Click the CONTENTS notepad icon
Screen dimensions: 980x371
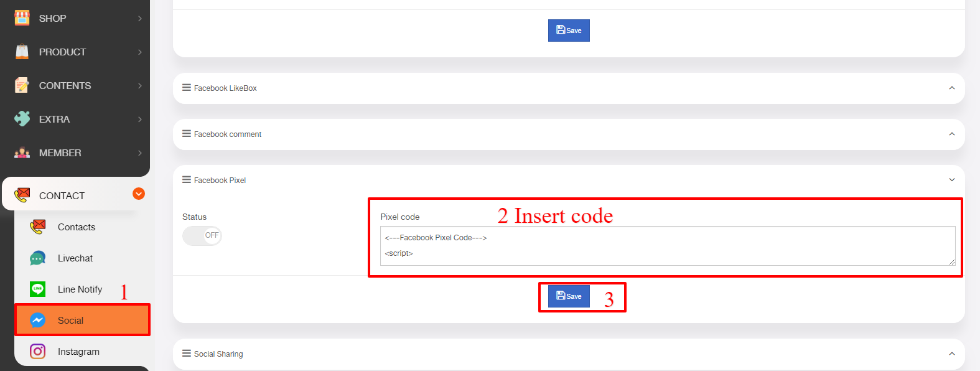coord(22,85)
